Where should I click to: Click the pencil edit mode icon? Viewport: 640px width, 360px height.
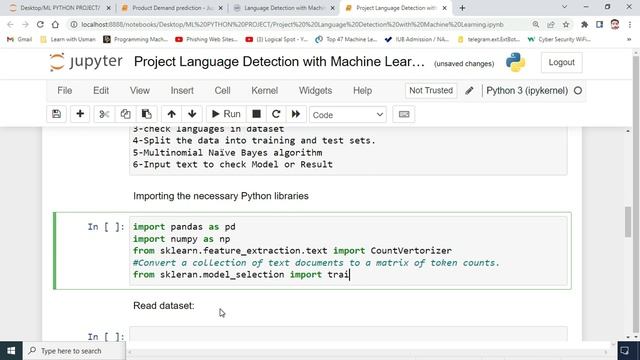469,91
